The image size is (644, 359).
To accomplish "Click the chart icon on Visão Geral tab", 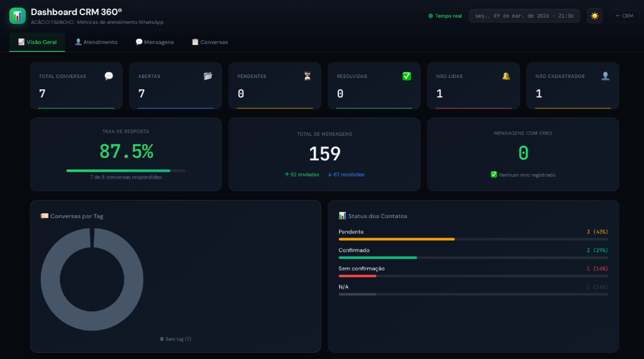I will [21, 42].
